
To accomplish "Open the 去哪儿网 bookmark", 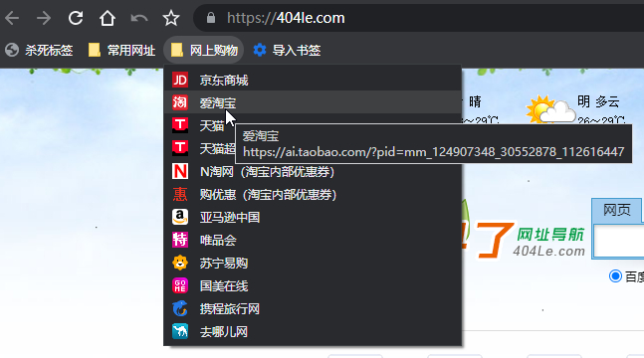I will pyautogui.click(x=313, y=331).
